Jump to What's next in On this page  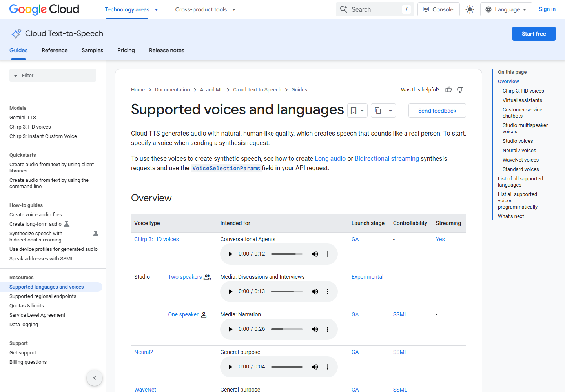coord(511,216)
